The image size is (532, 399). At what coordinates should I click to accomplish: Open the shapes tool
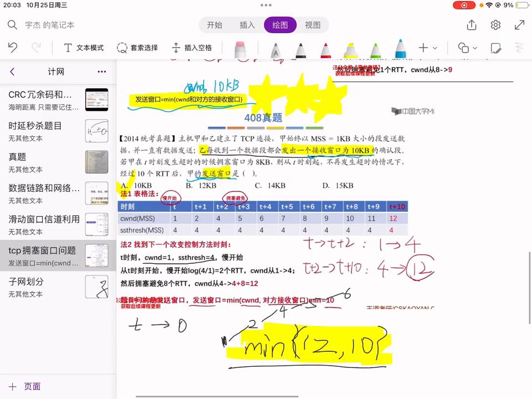click(463, 49)
